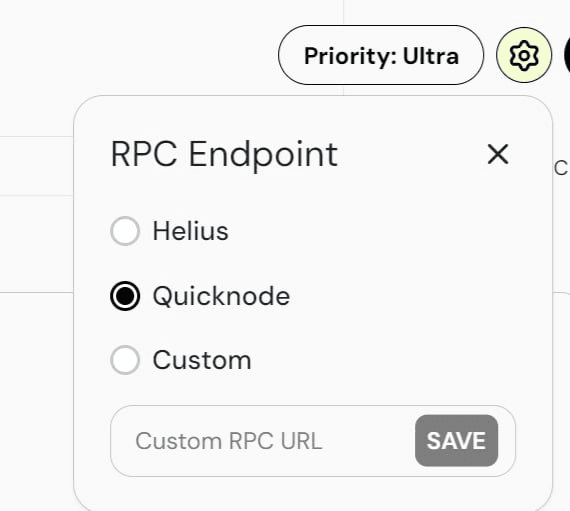
Task: Click the placeholder text Custom RPC URL
Action: [x=229, y=441]
